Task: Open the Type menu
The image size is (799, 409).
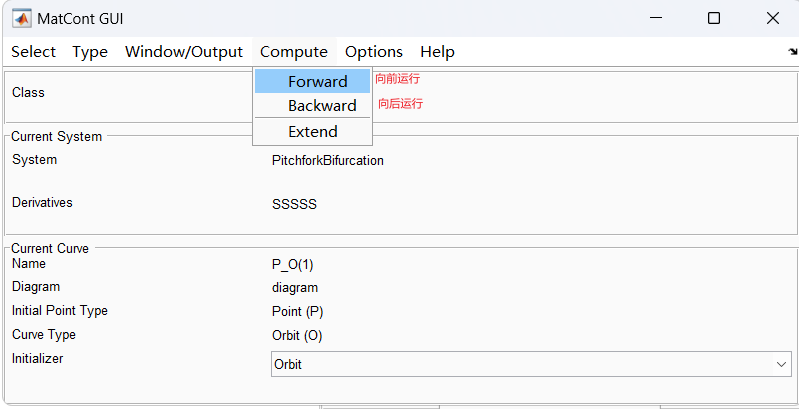Action: [x=90, y=52]
